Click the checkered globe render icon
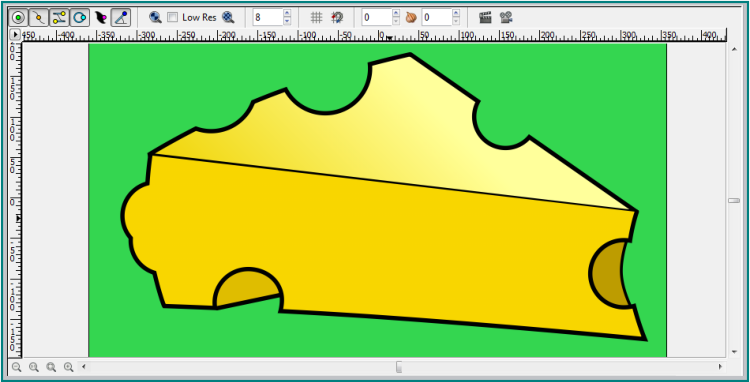The height and width of the screenshot is (382, 750). pos(229,18)
